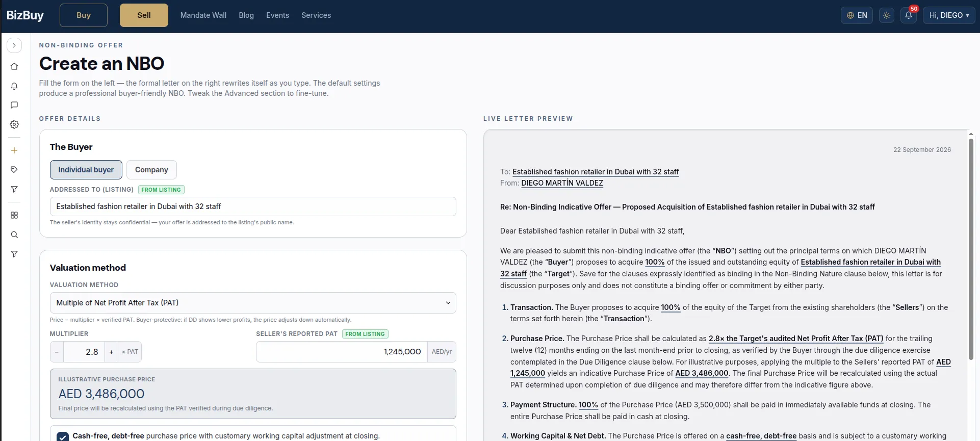Click the magnifier search icon in sidebar

tap(14, 235)
